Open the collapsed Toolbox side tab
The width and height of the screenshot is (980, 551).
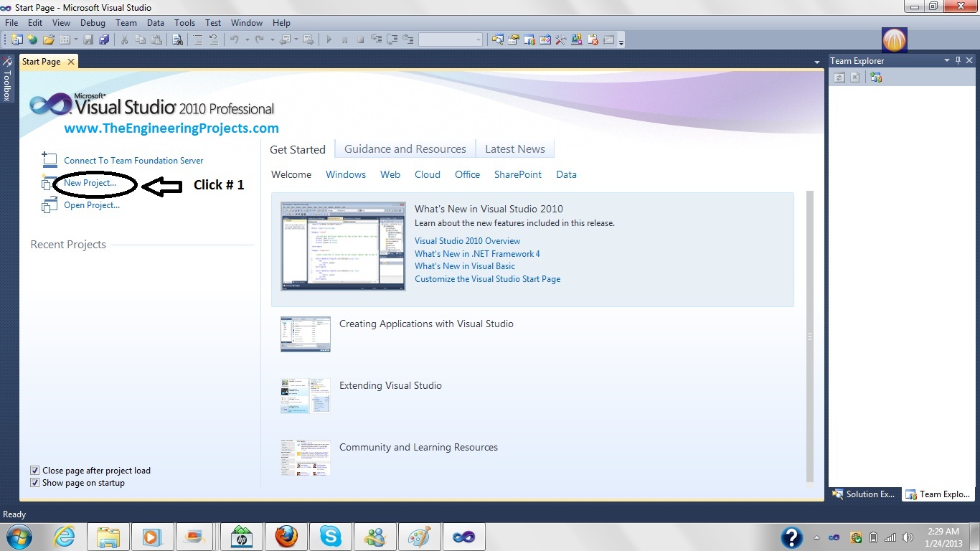(x=7, y=80)
